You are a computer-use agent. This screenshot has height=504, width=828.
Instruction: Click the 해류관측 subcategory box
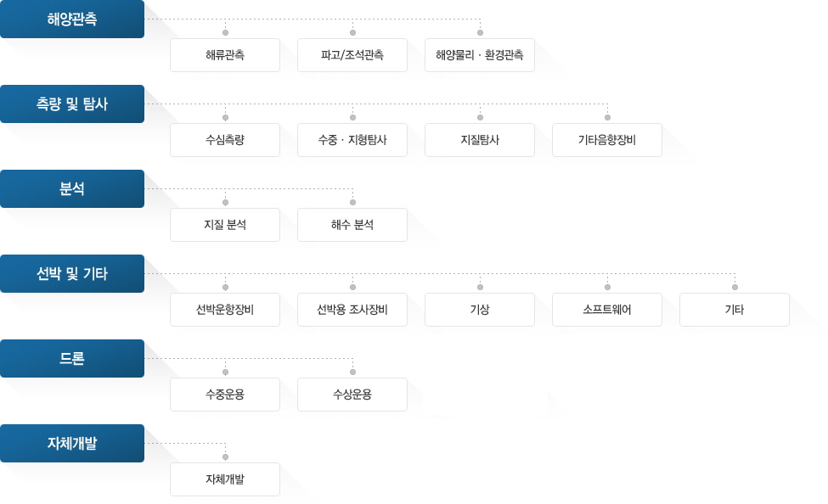pyautogui.click(x=225, y=55)
